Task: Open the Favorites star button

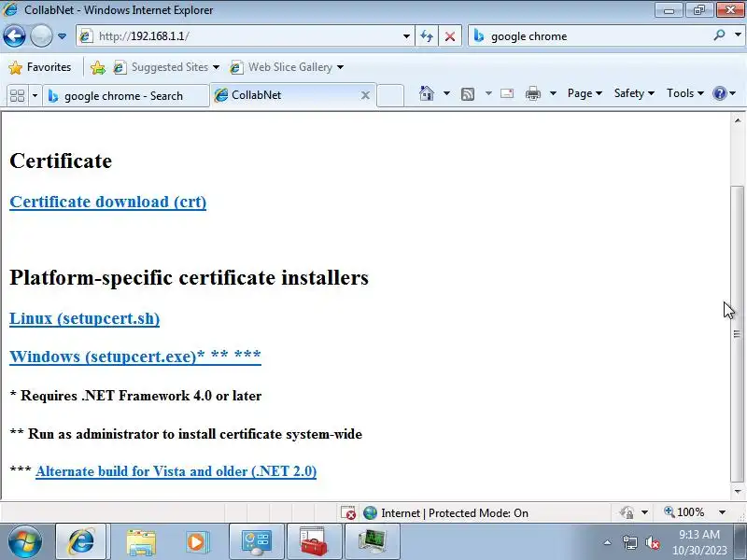Action: (x=40, y=67)
